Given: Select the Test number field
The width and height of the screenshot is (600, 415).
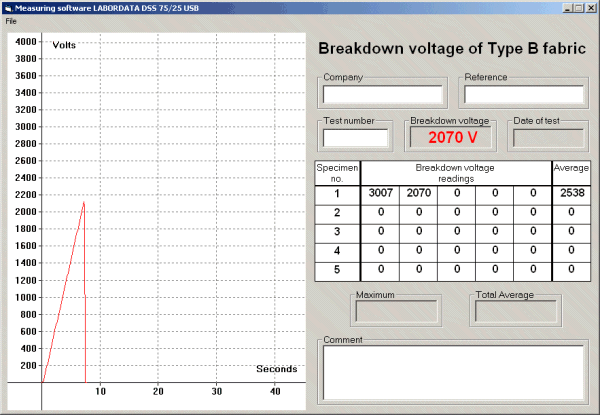Looking at the screenshot, I should (356, 138).
